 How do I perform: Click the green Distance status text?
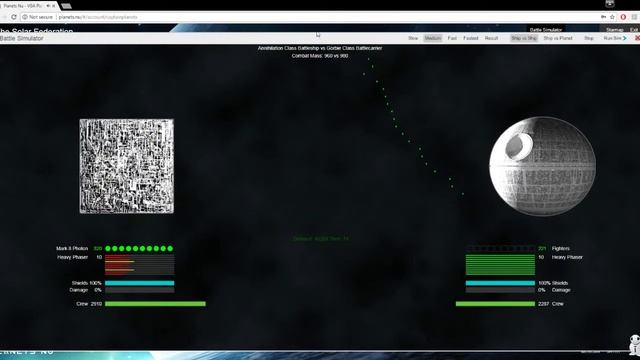320,239
